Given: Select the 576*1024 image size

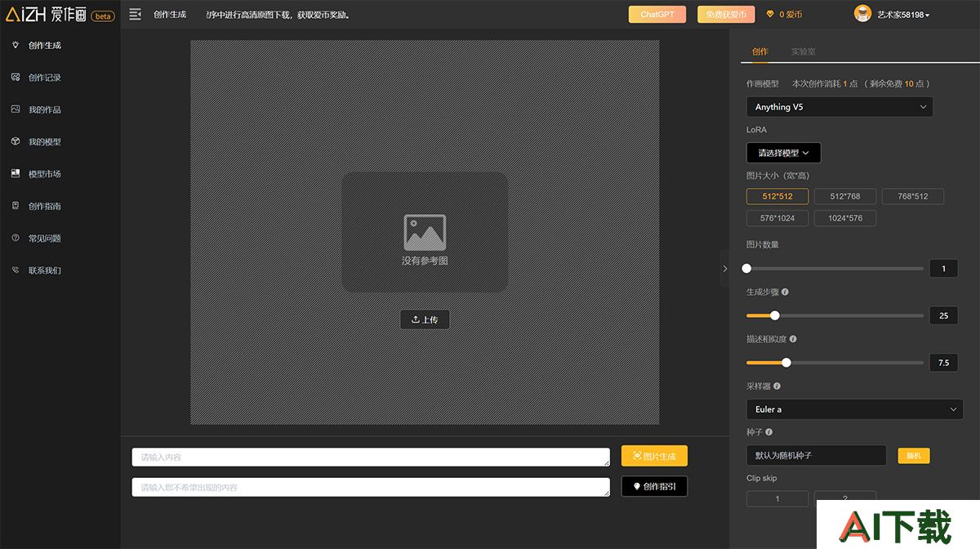Looking at the screenshot, I should (777, 218).
